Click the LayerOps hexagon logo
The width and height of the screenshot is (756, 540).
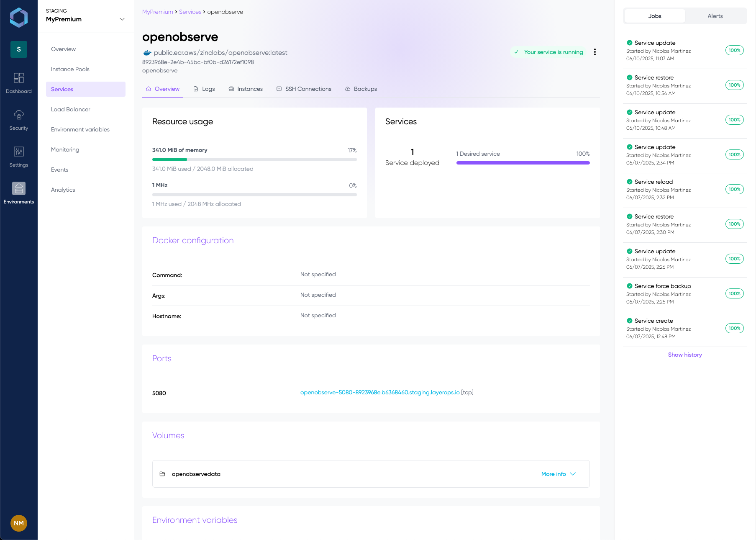coord(19,18)
